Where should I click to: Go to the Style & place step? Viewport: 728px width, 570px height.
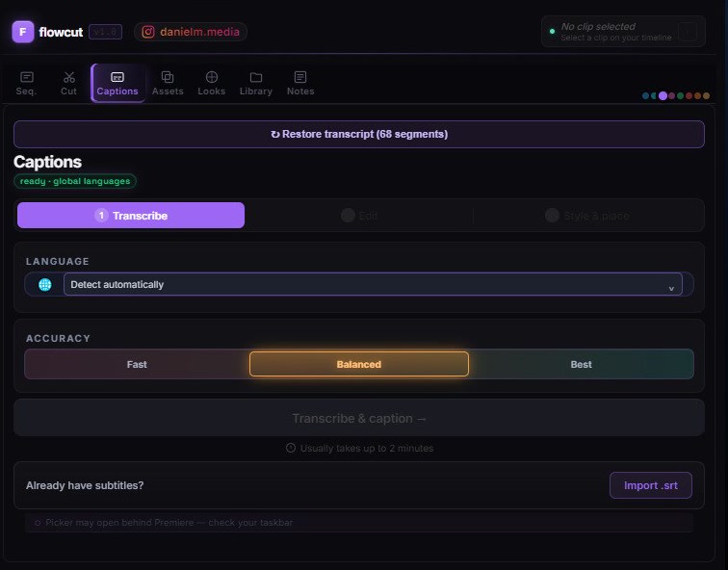click(x=587, y=216)
